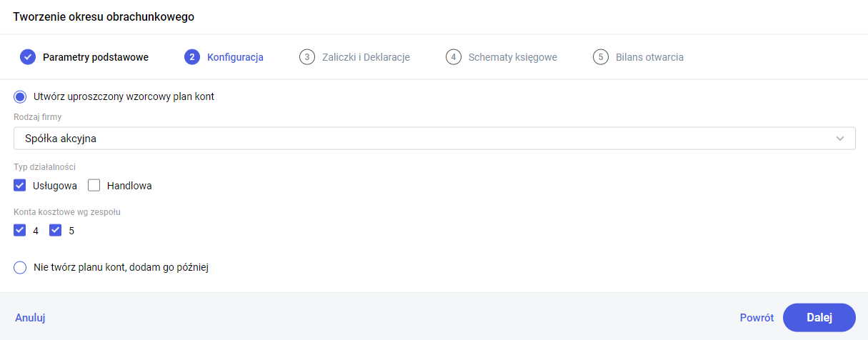Select Utwórz uproszczony wzorcowy plan kont radio
The width and height of the screenshot is (868, 340).
click(20, 96)
